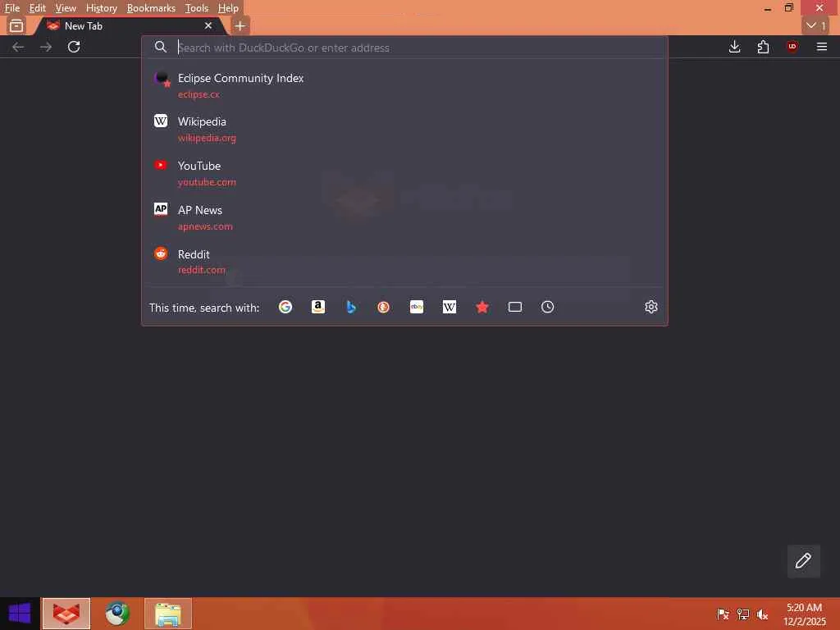Click the network tray icon
The width and height of the screenshot is (840, 630).
(742, 614)
